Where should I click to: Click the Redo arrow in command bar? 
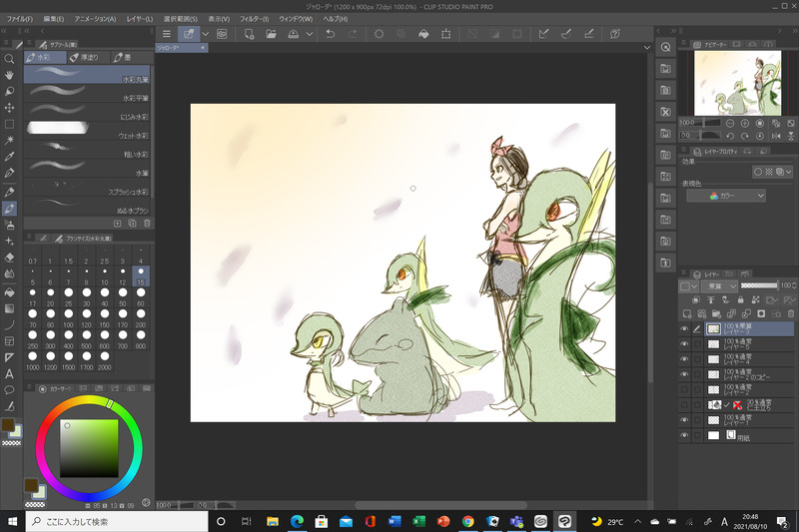353,34
